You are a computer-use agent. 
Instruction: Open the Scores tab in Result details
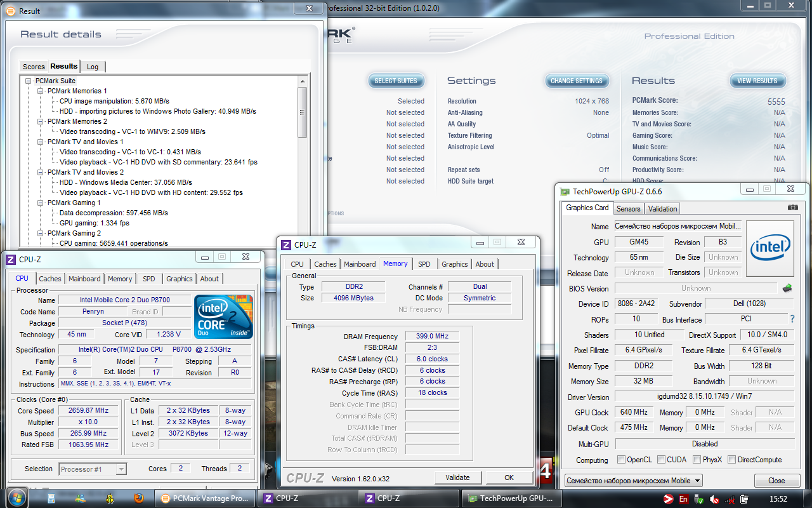(34, 67)
